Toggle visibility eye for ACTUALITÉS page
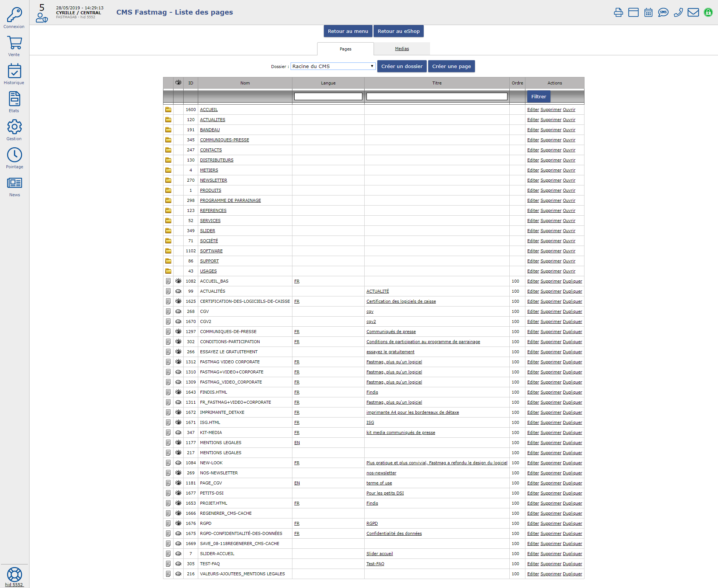The image size is (718, 588). coord(178,291)
